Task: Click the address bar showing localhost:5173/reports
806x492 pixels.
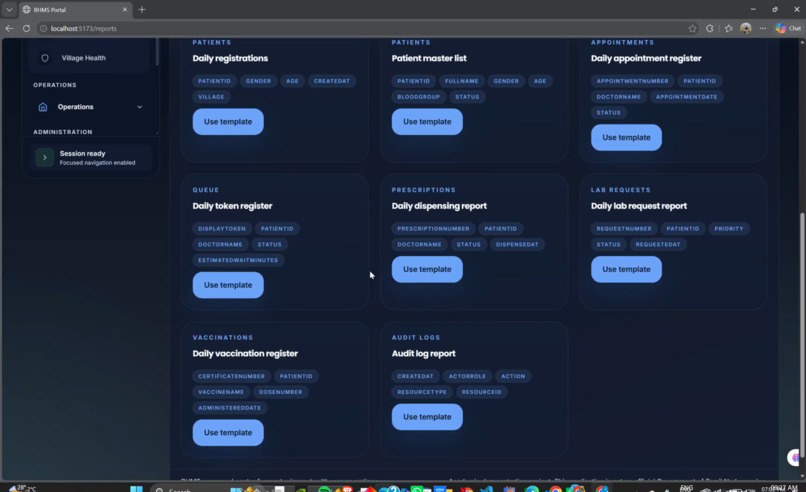Action: (360, 28)
